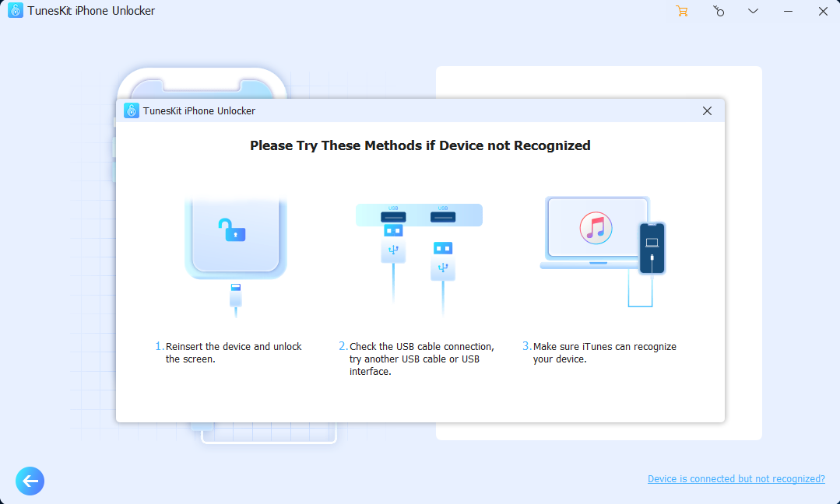Click 'Check the USB cable connection' instruction text
Screen dimensions: 840x504
click(422, 359)
